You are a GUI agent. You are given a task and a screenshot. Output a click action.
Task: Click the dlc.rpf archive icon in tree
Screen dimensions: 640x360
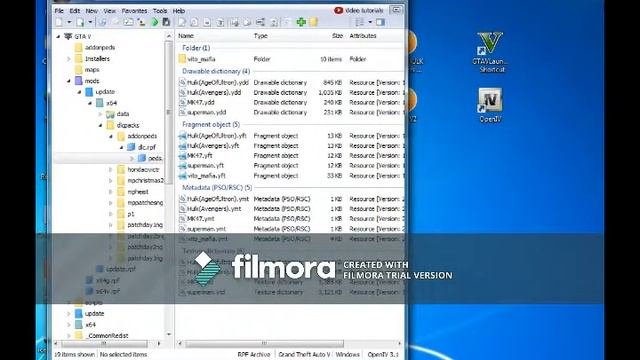point(131,147)
